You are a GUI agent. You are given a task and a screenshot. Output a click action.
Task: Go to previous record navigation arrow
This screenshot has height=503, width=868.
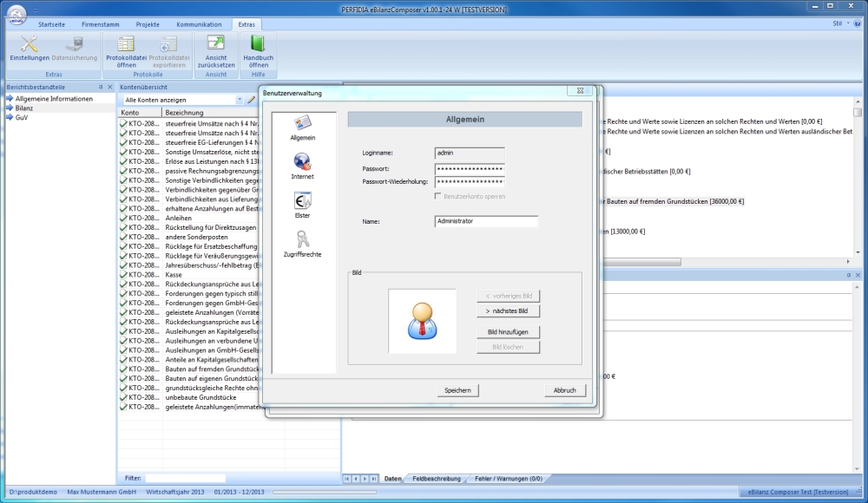coord(356,479)
